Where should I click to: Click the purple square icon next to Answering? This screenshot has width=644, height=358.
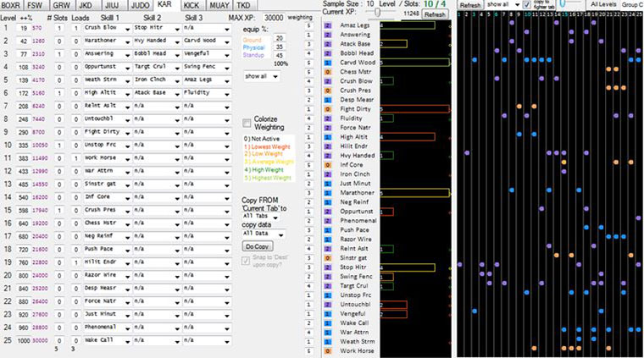(x=328, y=35)
